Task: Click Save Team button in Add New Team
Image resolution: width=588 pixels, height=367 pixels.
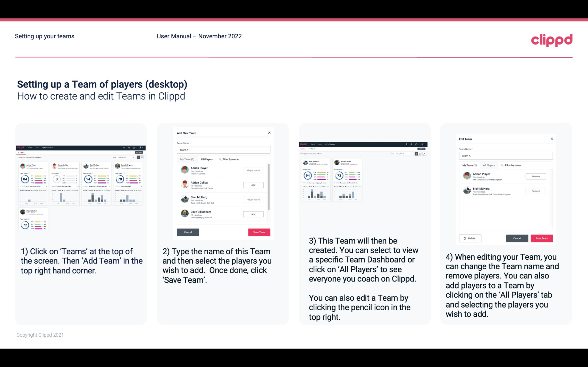Action: [x=259, y=232]
